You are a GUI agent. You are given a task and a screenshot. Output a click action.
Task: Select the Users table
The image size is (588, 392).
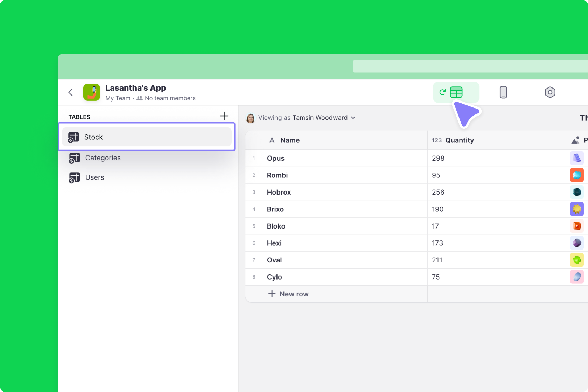tap(94, 177)
